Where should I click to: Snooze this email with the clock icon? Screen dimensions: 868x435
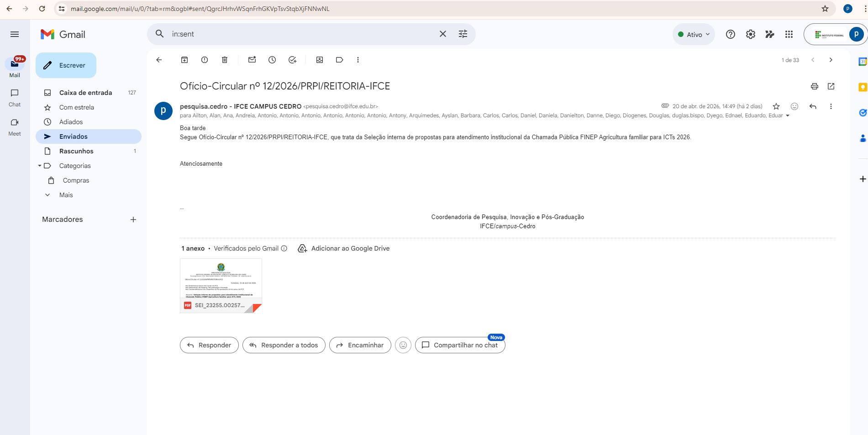(272, 60)
